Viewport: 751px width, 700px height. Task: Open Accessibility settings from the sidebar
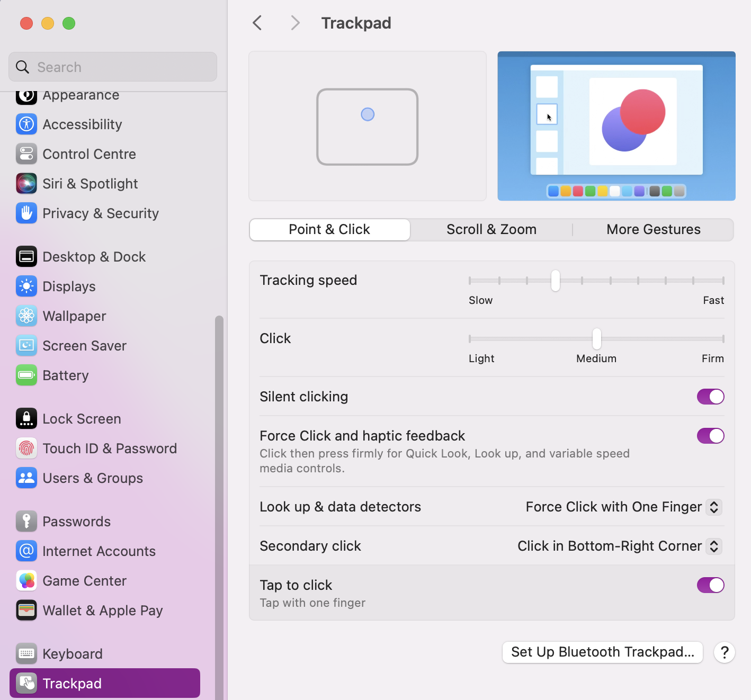pos(26,124)
